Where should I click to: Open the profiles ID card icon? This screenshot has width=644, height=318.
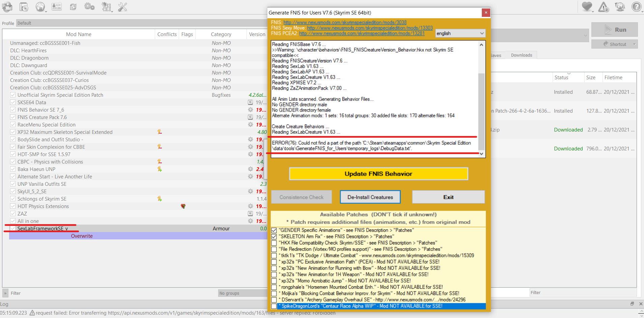coord(57,7)
